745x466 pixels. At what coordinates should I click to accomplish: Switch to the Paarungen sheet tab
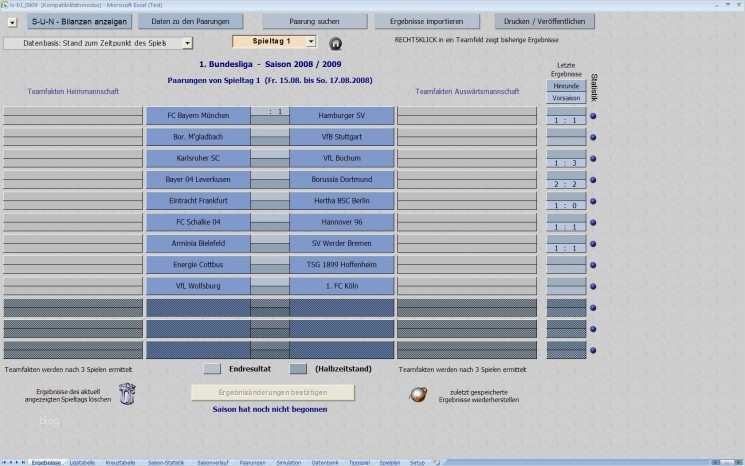point(252,463)
